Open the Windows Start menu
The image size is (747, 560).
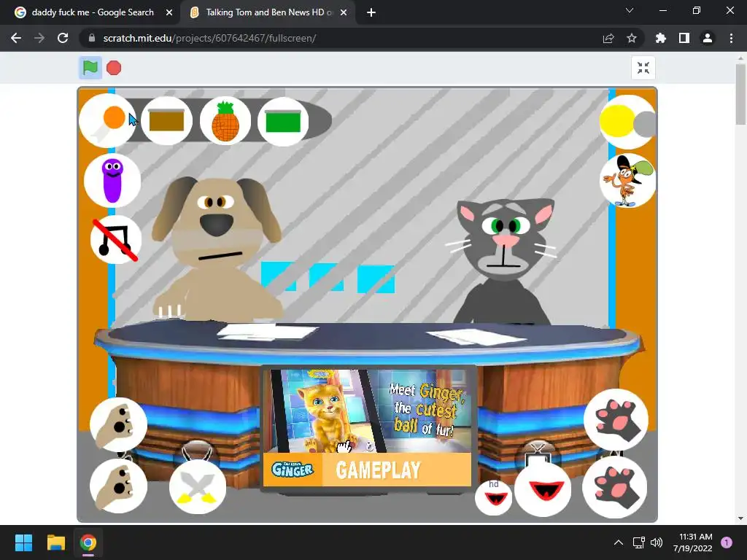[x=23, y=542]
